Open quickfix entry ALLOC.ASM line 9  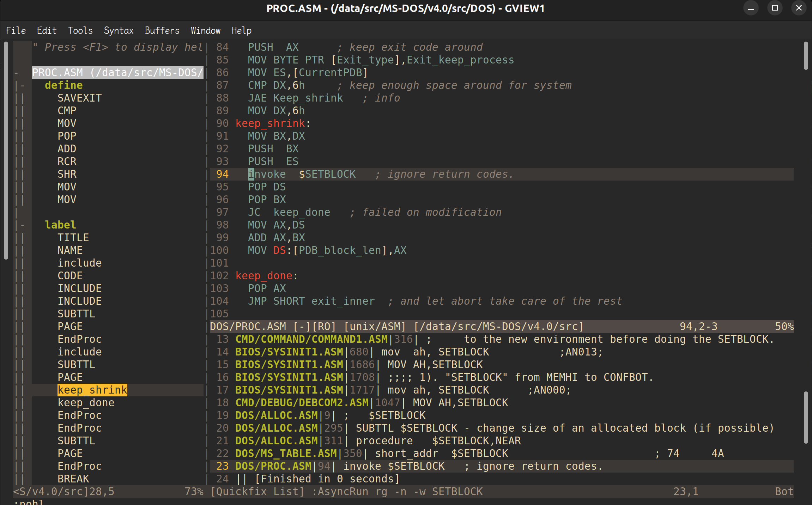click(x=502, y=415)
